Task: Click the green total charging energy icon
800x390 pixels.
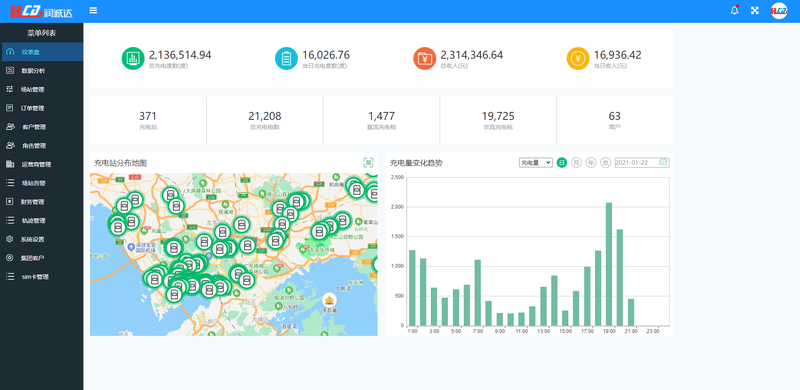Action: click(133, 58)
